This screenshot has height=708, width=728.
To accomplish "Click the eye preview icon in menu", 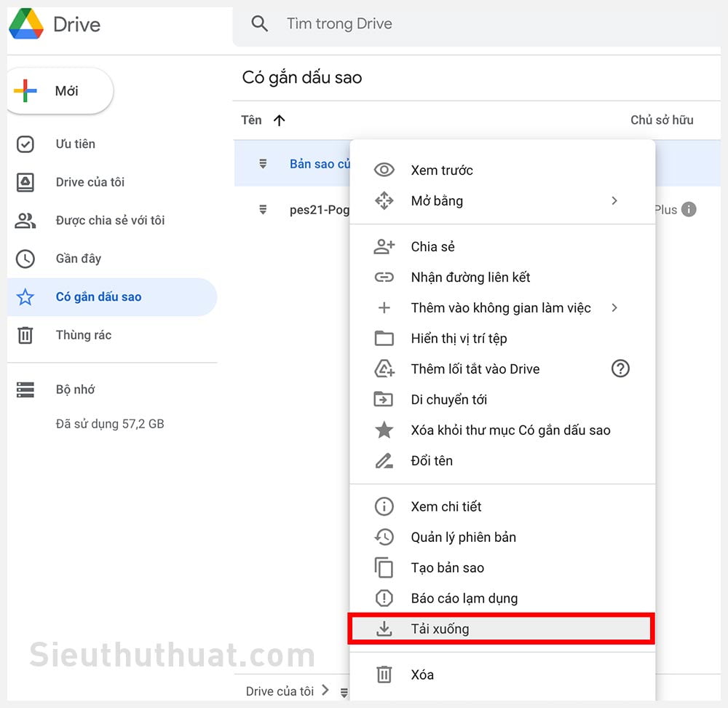I will click(384, 170).
